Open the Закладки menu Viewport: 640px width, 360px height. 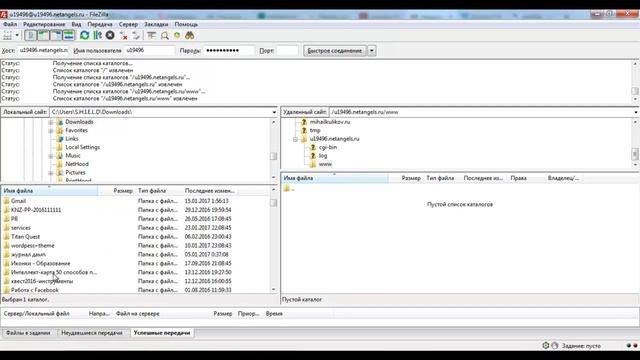[156, 24]
